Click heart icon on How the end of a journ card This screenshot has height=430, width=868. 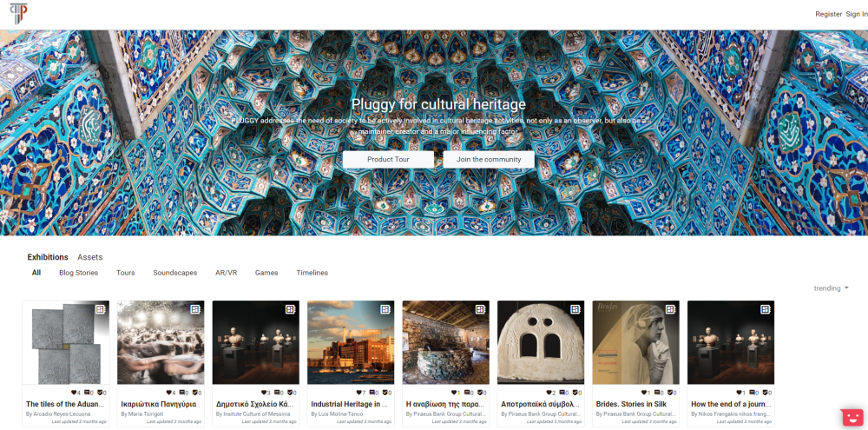pos(739,393)
